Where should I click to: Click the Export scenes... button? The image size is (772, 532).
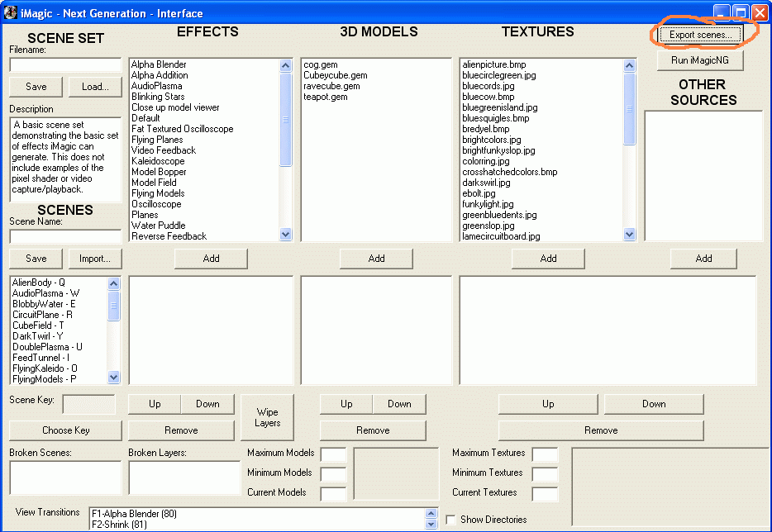click(x=699, y=35)
